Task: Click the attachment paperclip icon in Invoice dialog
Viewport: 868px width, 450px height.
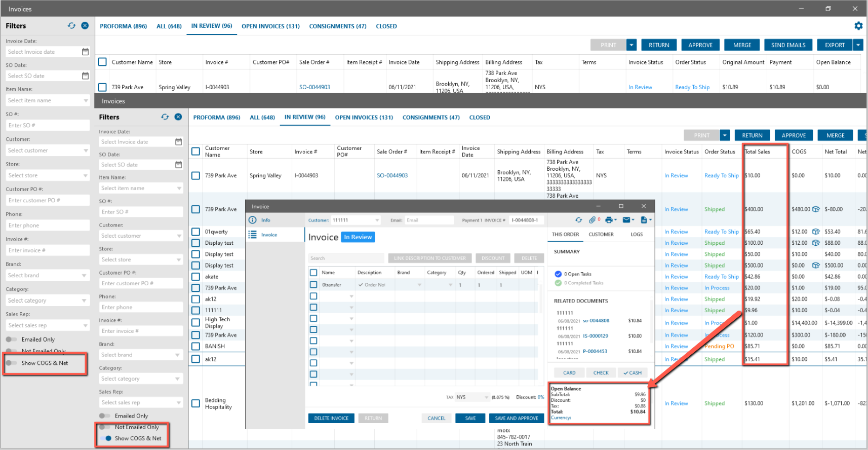Action: (592, 220)
